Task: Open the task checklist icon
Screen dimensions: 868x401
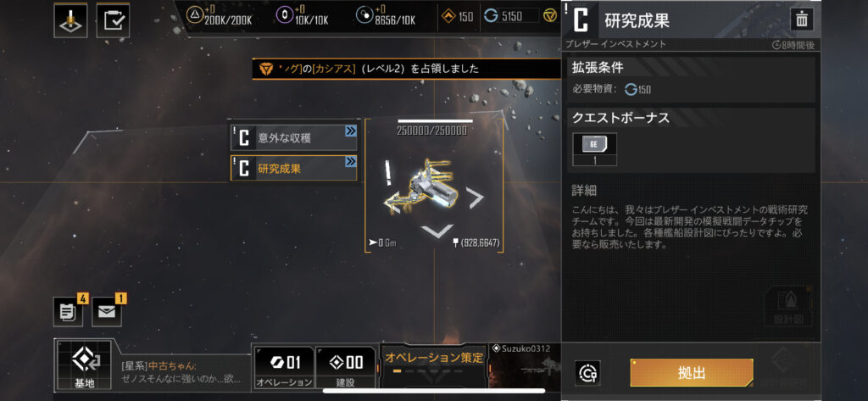Action: 113,20
